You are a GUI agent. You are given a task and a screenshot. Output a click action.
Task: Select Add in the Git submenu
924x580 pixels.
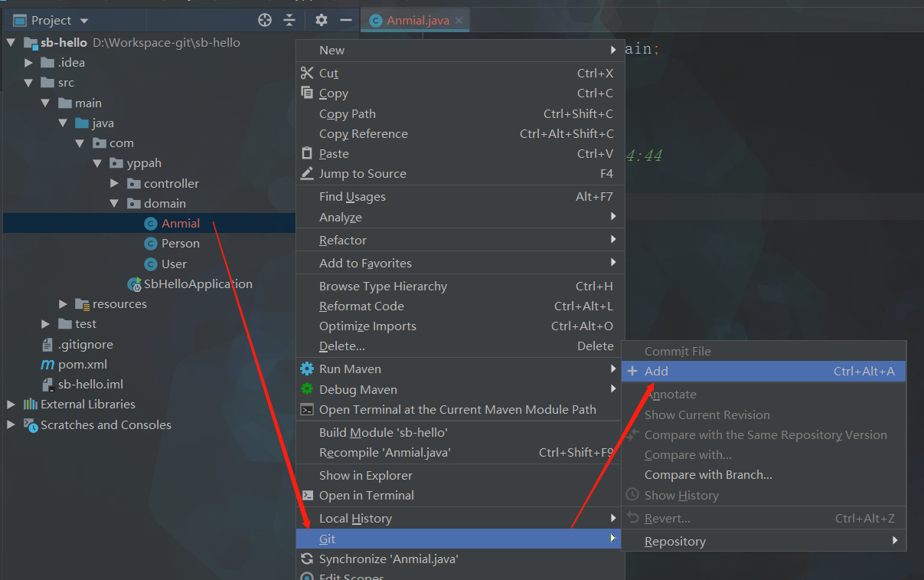tap(656, 371)
